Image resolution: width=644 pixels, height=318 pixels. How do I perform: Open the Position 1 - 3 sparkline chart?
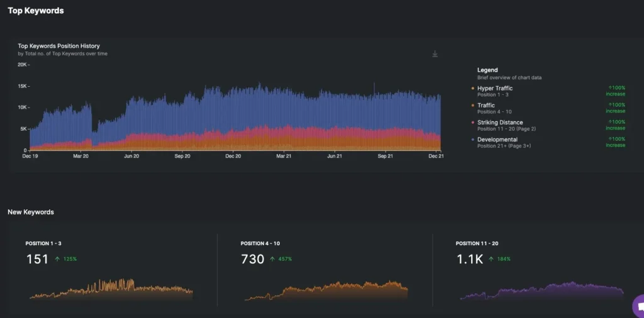pos(111,289)
